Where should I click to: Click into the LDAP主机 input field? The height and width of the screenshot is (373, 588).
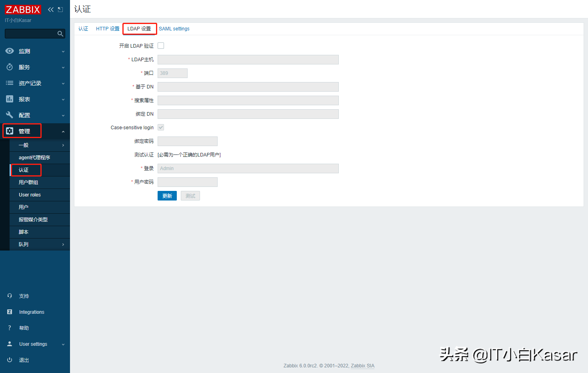(248, 60)
